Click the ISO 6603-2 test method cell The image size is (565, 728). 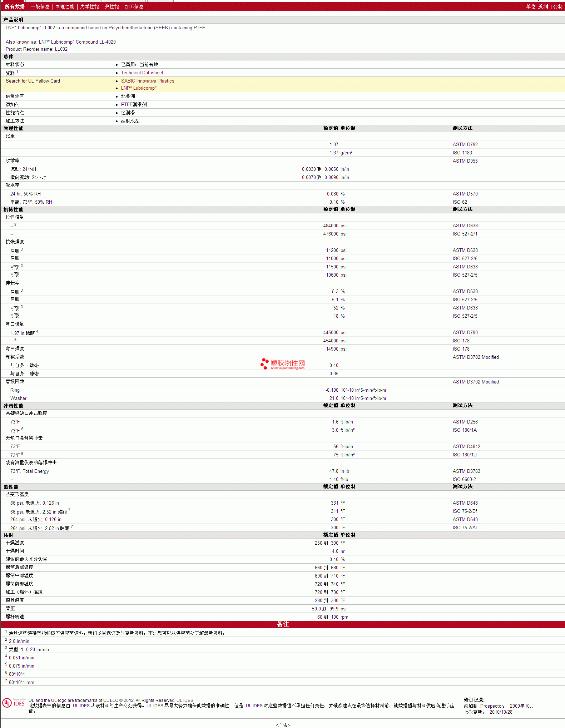coord(464,479)
